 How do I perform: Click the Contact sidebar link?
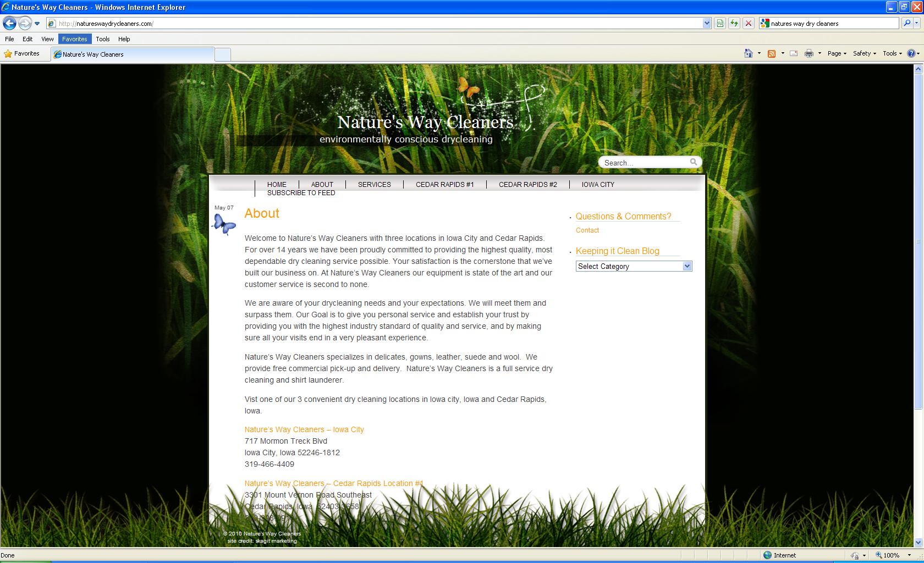pyautogui.click(x=587, y=230)
